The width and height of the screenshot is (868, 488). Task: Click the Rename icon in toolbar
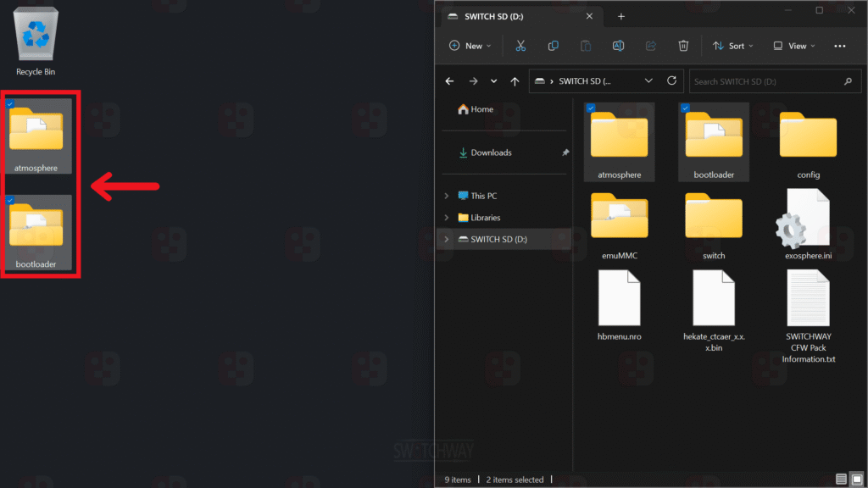[x=618, y=46]
